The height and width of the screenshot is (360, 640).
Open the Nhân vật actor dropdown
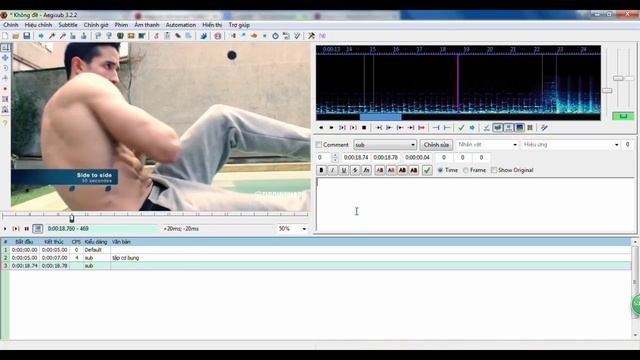coord(487,145)
